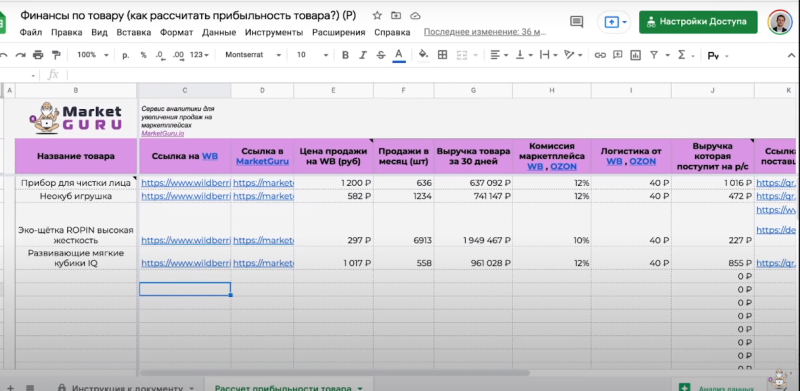Open vertical align options

click(x=523, y=55)
